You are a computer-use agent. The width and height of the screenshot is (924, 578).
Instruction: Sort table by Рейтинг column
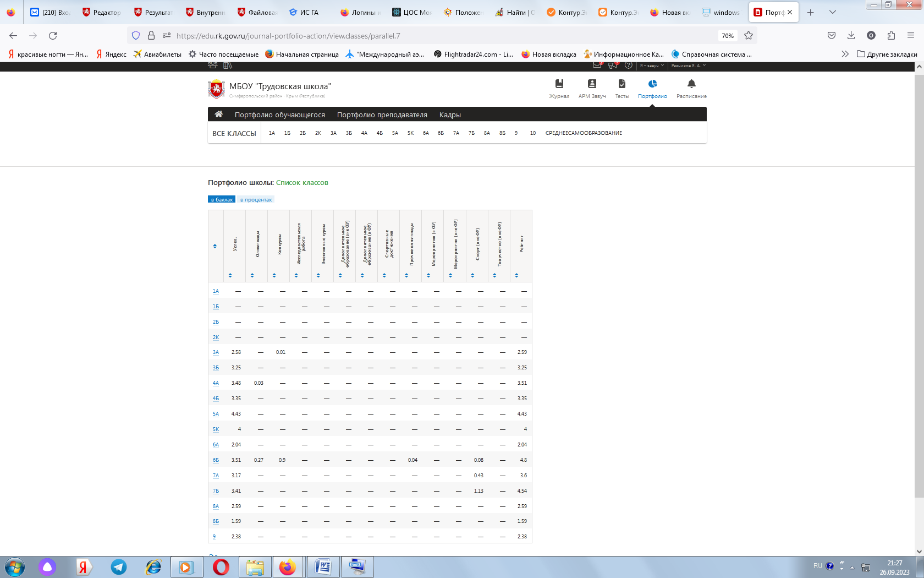(x=516, y=275)
